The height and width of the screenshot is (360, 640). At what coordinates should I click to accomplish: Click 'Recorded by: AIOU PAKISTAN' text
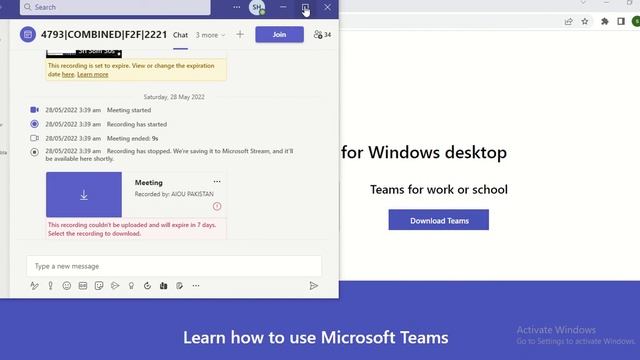174,194
